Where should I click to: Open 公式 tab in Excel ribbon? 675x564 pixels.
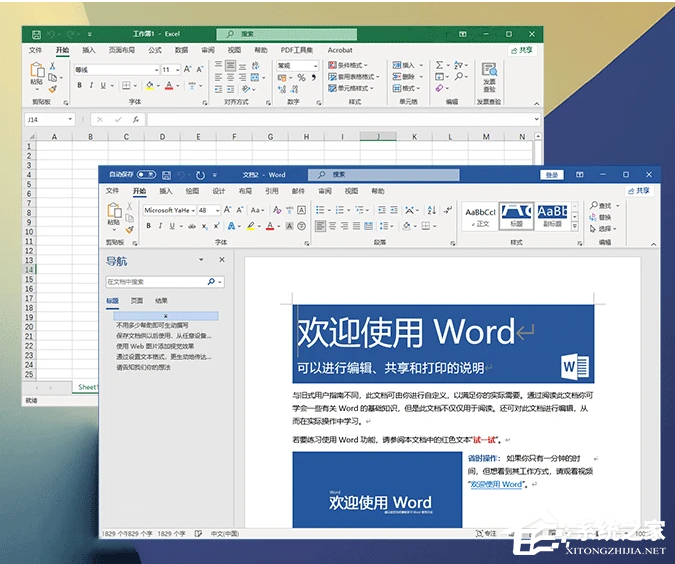tap(155, 50)
